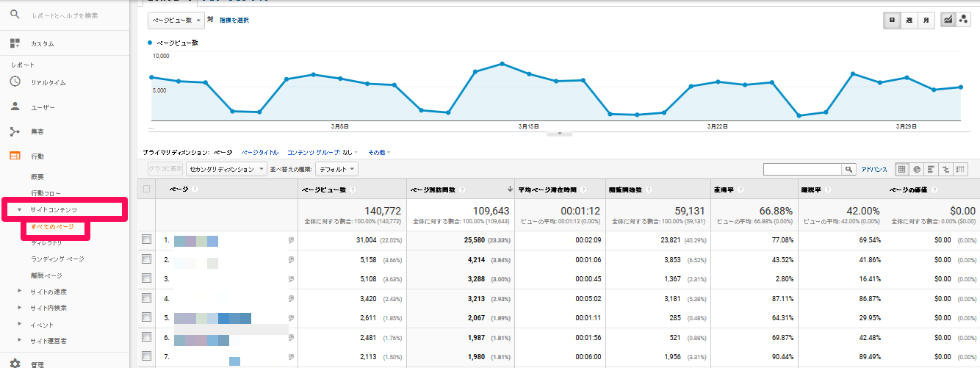Open the ユーザー person icon section

click(x=15, y=107)
